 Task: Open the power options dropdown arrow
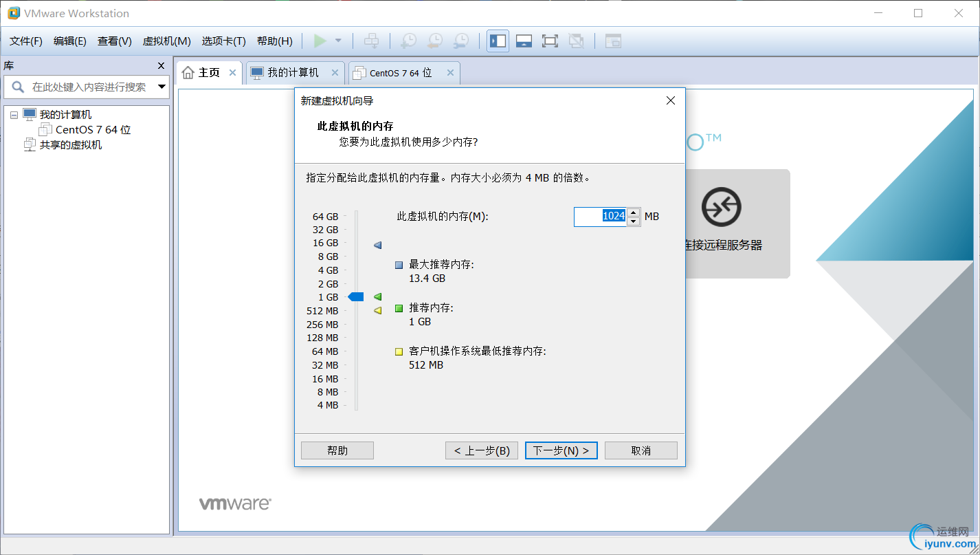(x=338, y=41)
